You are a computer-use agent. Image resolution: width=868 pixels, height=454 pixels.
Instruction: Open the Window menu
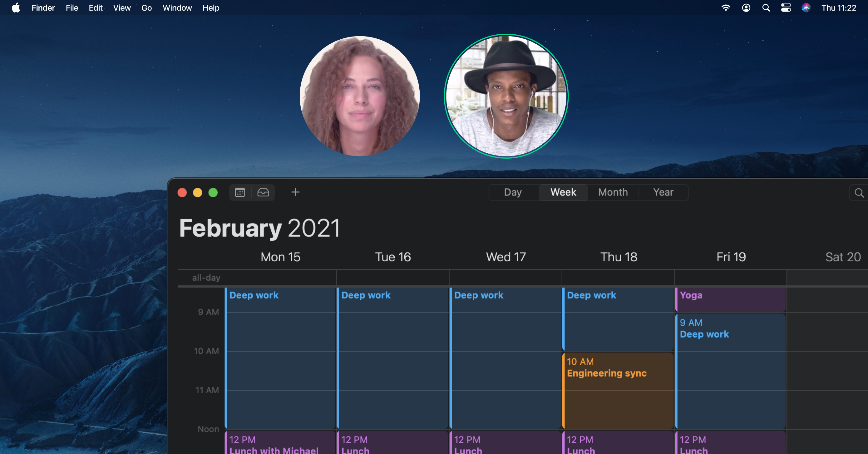[x=177, y=8]
